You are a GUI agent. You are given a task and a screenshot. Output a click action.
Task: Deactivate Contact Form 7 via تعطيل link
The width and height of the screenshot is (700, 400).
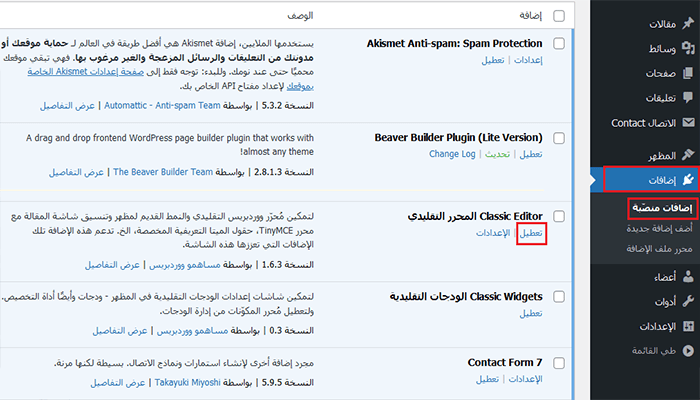pyautogui.click(x=487, y=379)
